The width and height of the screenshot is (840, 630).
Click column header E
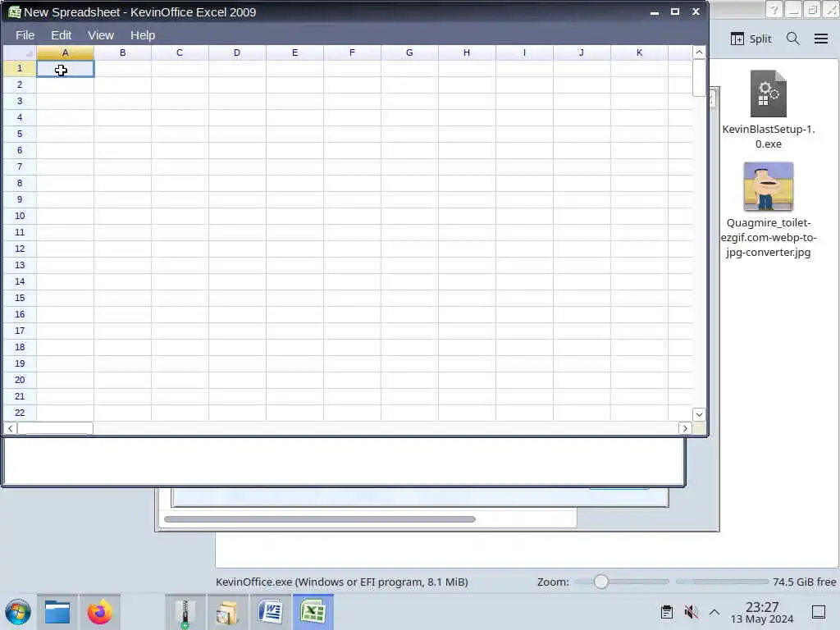(294, 52)
